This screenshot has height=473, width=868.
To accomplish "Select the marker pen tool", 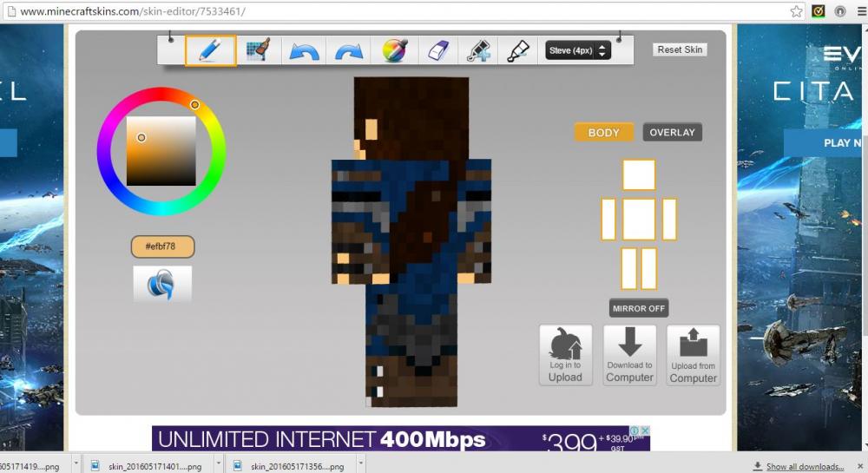I will 518,50.
